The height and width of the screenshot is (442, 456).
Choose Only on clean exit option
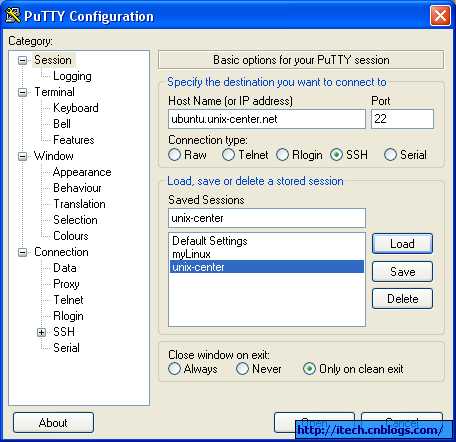pyautogui.click(x=309, y=369)
